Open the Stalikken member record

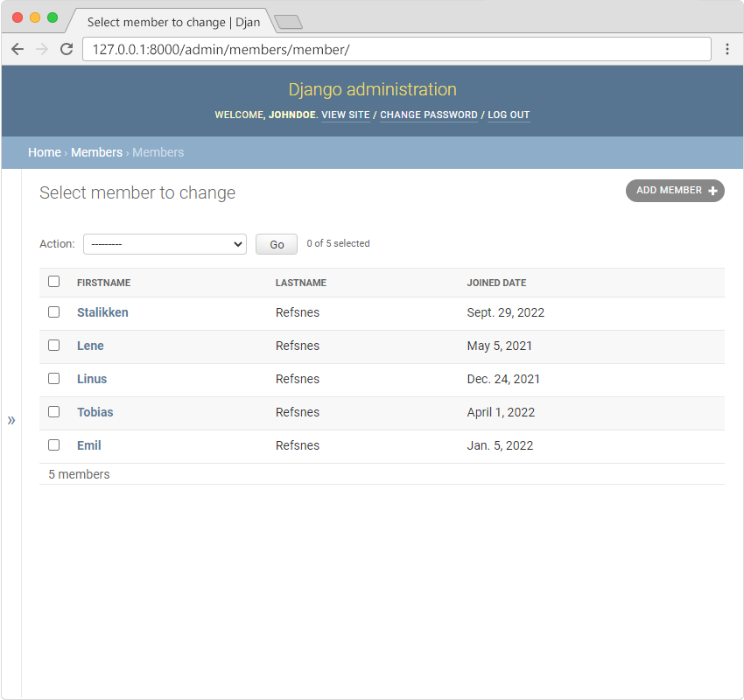click(x=102, y=312)
